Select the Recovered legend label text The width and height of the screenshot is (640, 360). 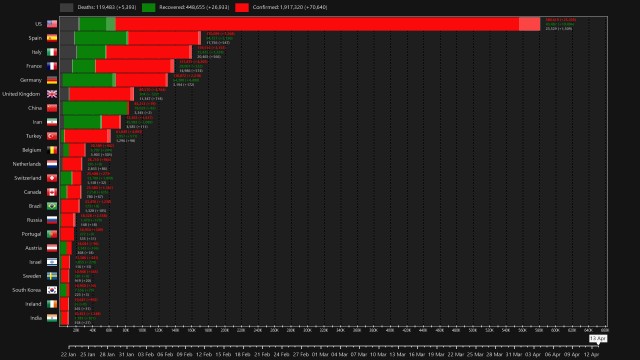click(194, 7)
